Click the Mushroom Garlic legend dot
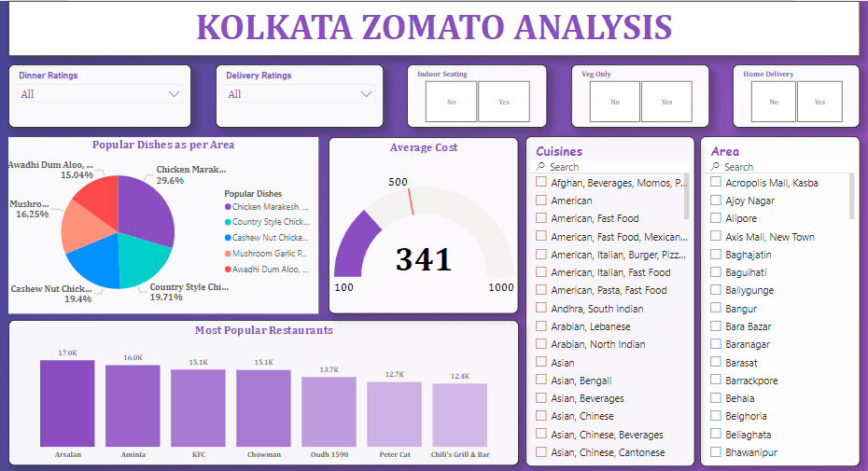The width and height of the screenshot is (868, 471). [228, 253]
